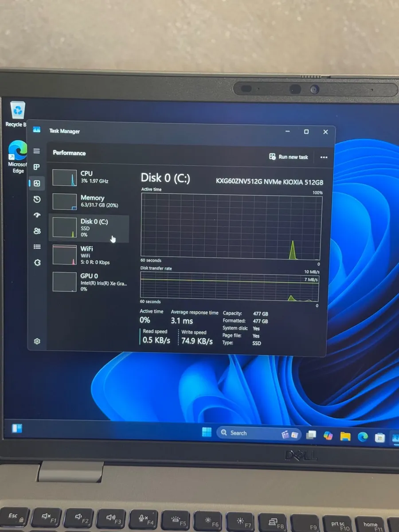Open the Details page list icon
399x532 pixels.
pyautogui.click(x=37, y=247)
